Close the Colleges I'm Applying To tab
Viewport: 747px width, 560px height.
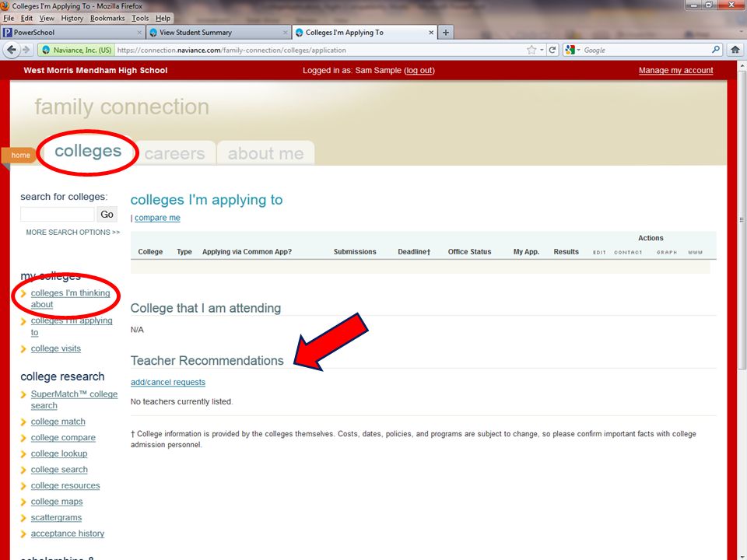[x=430, y=33]
